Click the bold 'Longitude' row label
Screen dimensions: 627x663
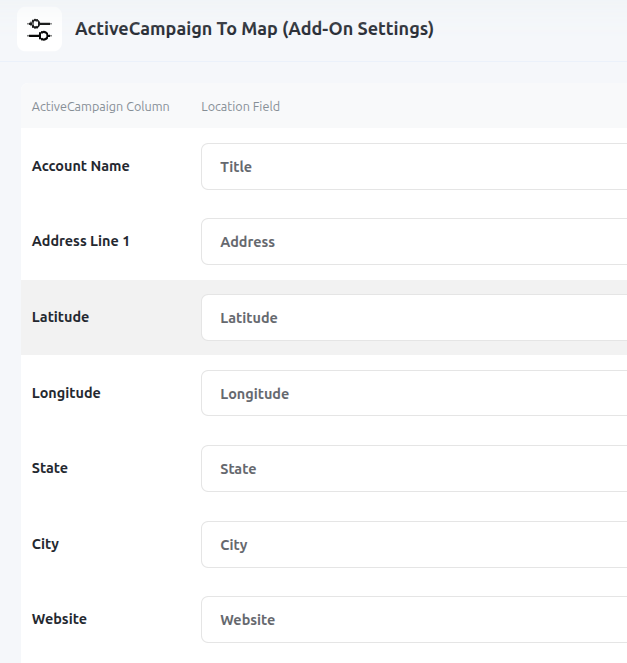pyautogui.click(x=66, y=393)
